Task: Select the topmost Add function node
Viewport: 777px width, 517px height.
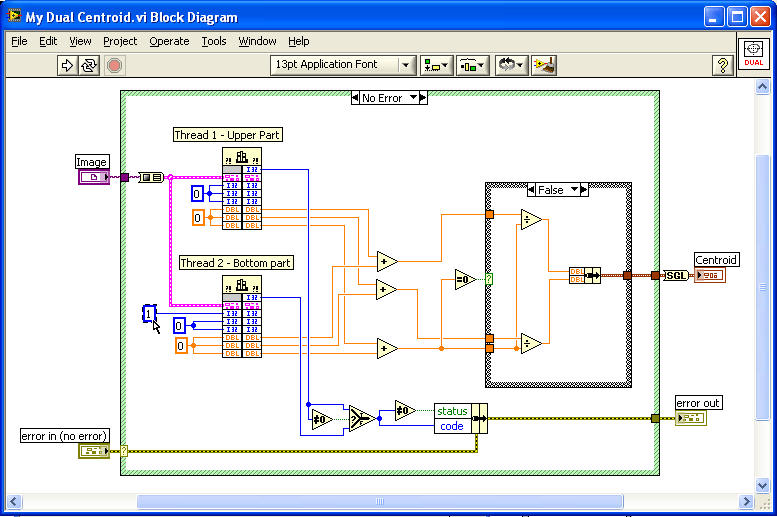Action: tap(387, 261)
